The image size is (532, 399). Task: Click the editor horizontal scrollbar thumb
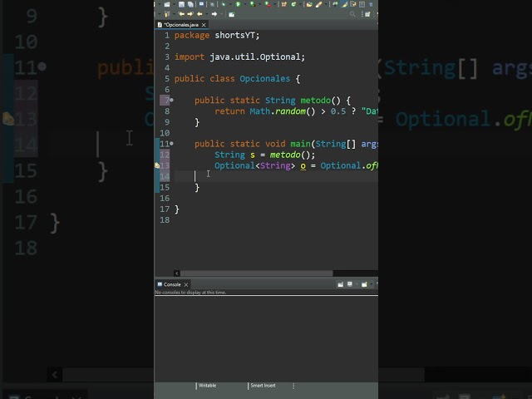tap(257, 273)
